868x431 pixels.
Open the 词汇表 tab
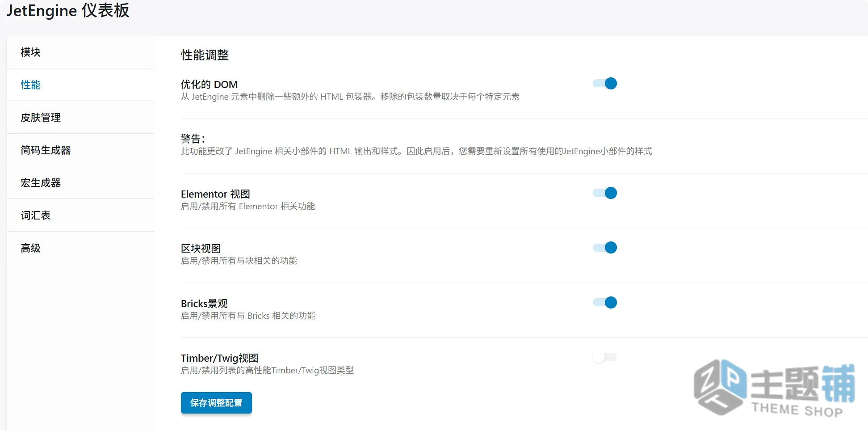[x=80, y=215]
